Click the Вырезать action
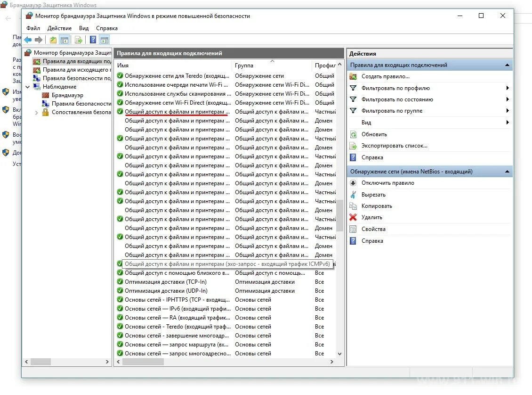Image resolution: width=532 pixels, height=395 pixels. [373, 195]
